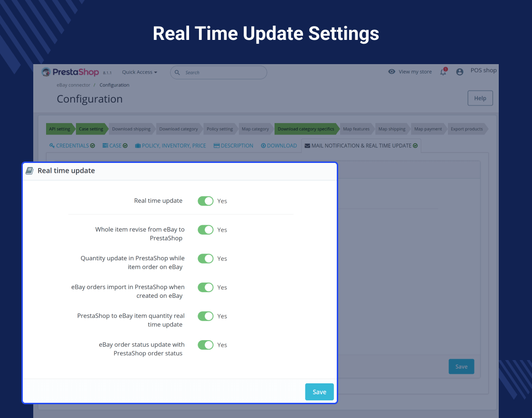Switch to POLICY, INVENTORY, PRICE tab
Image resolution: width=532 pixels, height=418 pixels.
point(171,145)
